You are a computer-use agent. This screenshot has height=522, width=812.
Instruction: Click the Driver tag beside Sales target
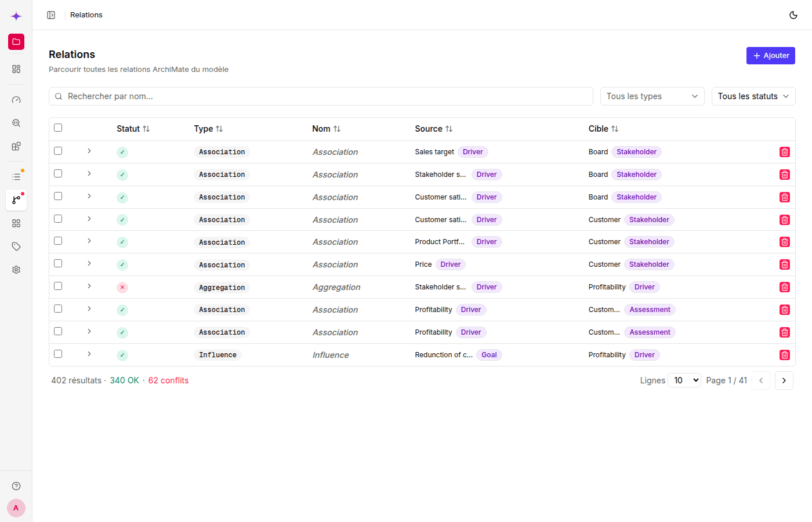[x=473, y=152]
